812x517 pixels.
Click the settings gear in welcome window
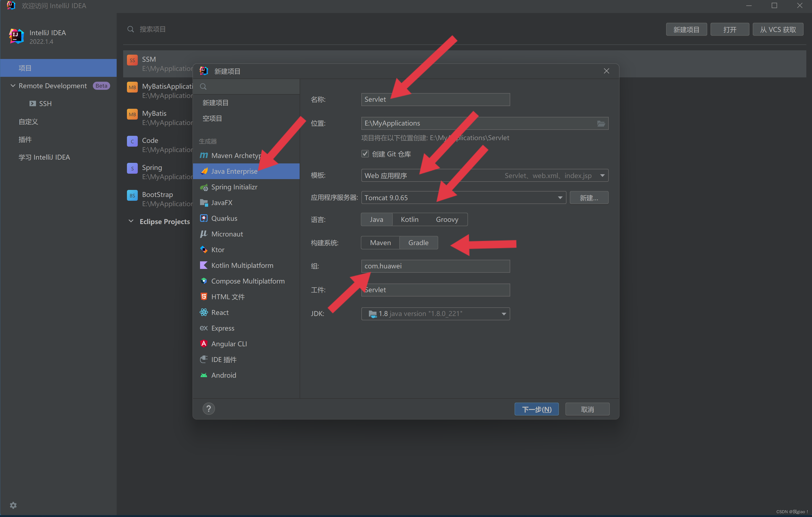[13, 505]
